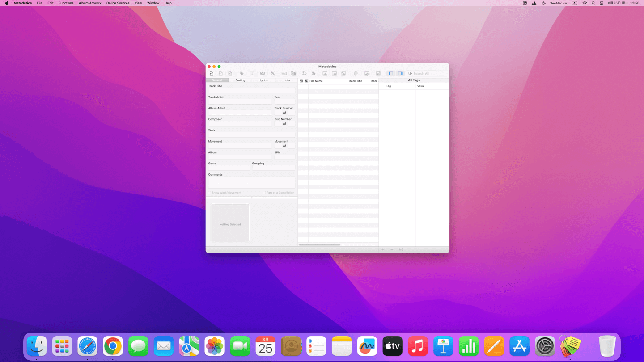Click the Nothing Selected artwork well
Image resolution: width=644 pixels, height=362 pixels.
(x=230, y=223)
